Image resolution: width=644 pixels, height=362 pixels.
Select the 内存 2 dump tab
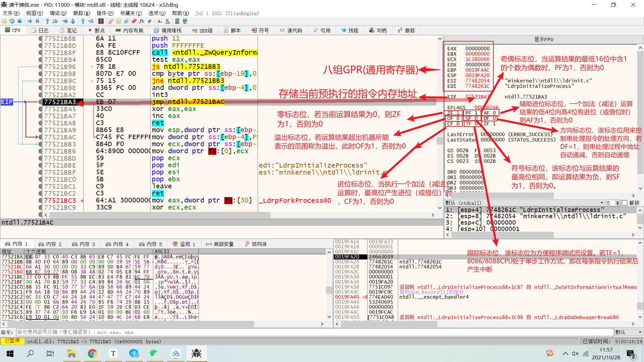click(x=50, y=244)
